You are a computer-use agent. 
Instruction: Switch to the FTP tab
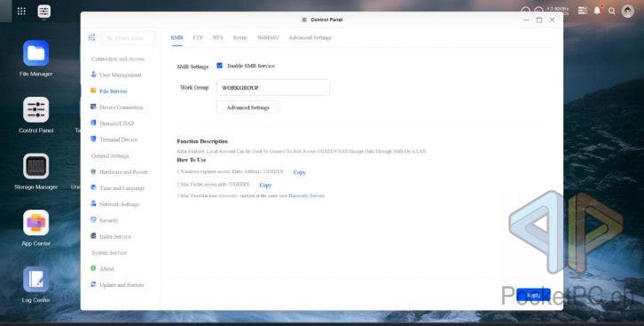point(198,38)
